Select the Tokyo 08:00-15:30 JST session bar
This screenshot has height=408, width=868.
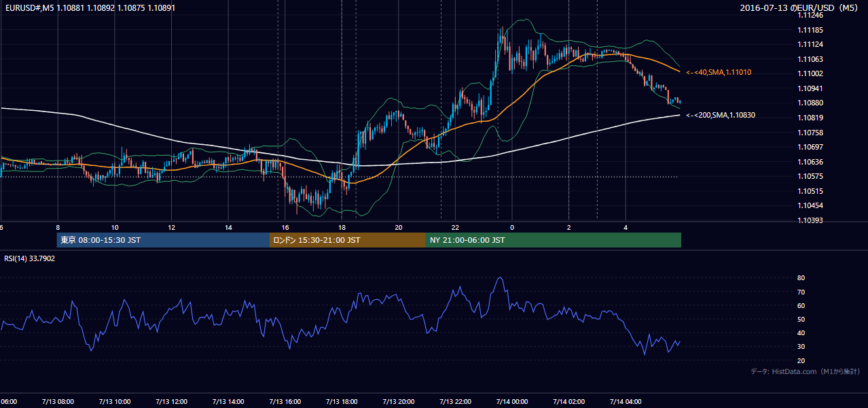click(163, 240)
